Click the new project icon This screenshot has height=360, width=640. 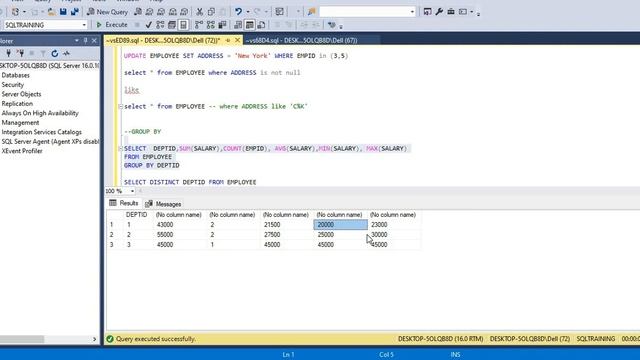(15, 12)
